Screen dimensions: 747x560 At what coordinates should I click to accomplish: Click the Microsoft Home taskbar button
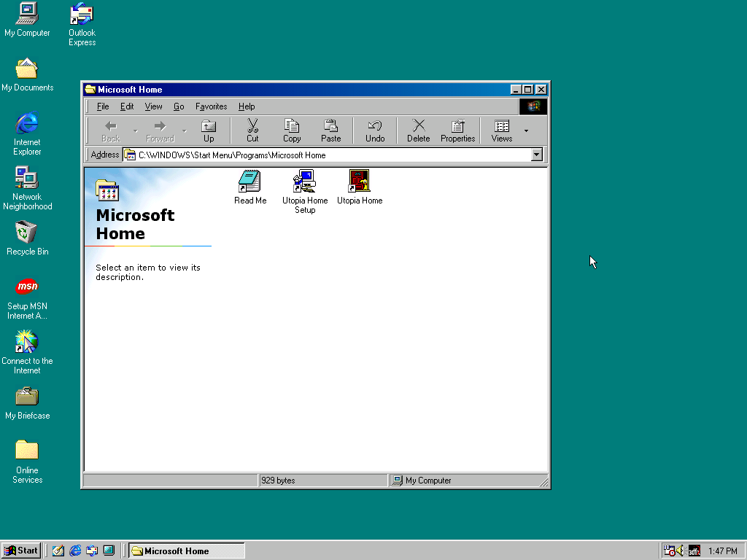click(x=187, y=551)
